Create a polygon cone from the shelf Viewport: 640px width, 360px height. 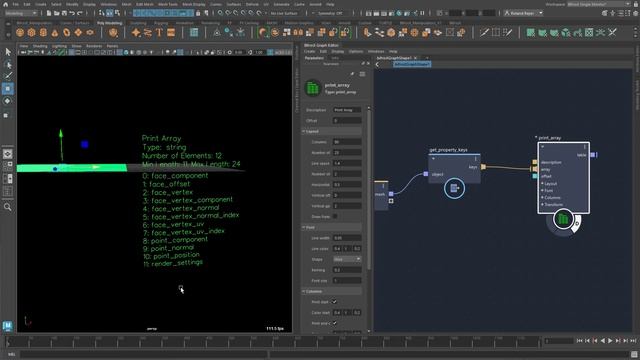[55, 33]
